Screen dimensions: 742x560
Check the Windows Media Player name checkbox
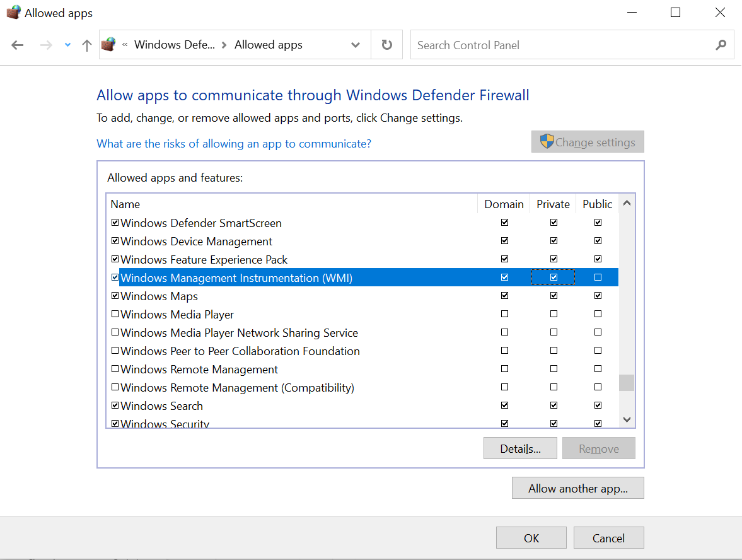pyautogui.click(x=115, y=314)
